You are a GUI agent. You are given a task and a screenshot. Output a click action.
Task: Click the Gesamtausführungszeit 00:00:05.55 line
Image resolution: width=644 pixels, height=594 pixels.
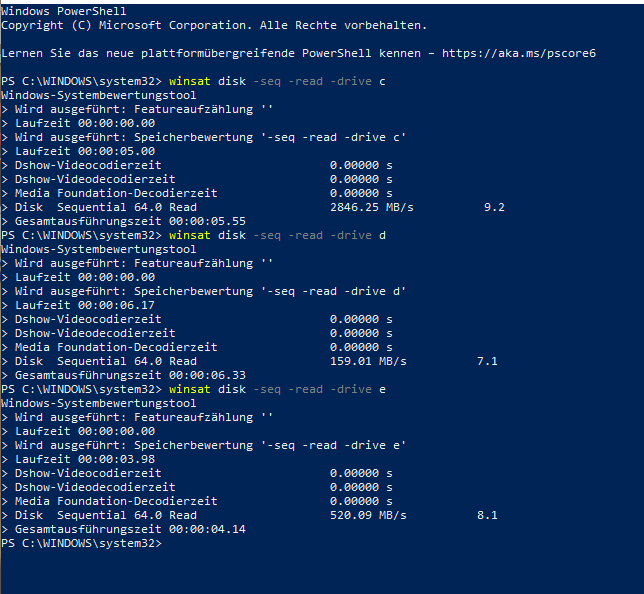123,221
